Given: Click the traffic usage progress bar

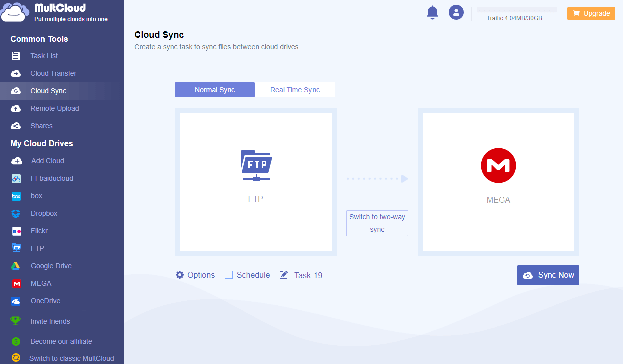Looking at the screenshot, I should 517,10.
